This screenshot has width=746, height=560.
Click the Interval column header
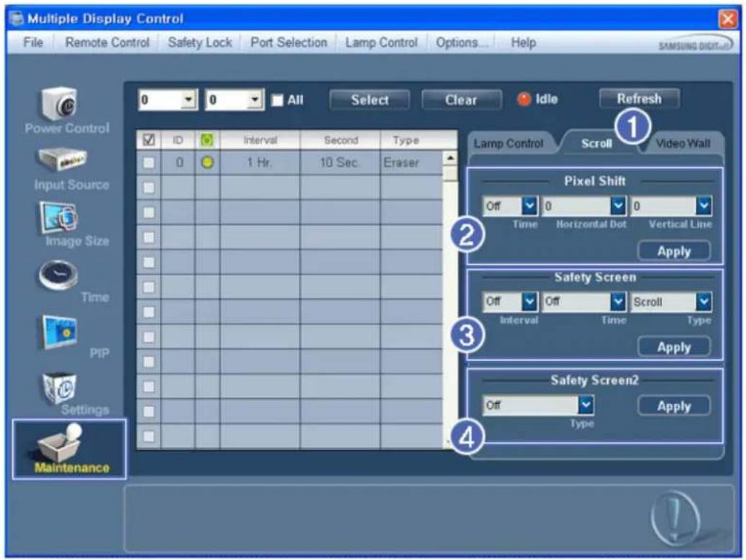[x=260, y=139]
